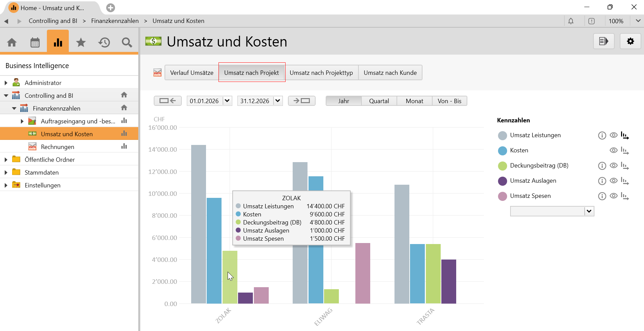Select the Quartal period button
Viewport: 644px width, 331px height.
coord(379,101)
